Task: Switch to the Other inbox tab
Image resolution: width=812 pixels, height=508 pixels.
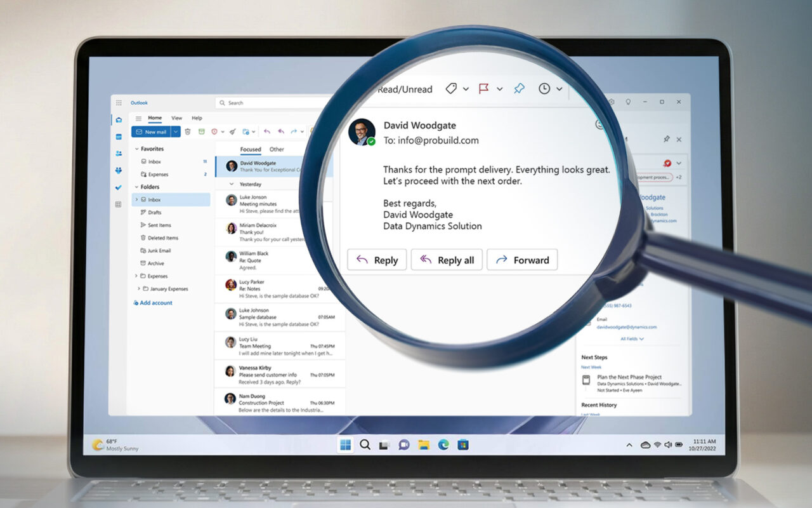Action: 277,149
